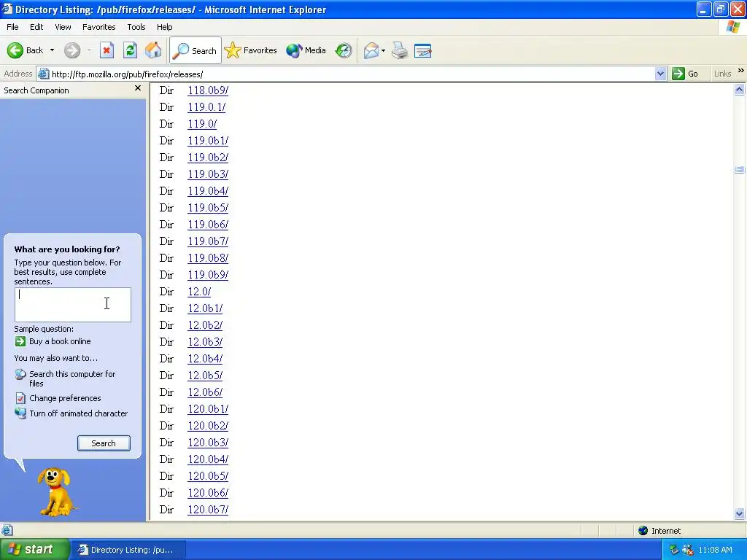The width and height of the screenshot is (747, 560).
Task: Click the Internet zone status indicator
Action: (659, 531)
